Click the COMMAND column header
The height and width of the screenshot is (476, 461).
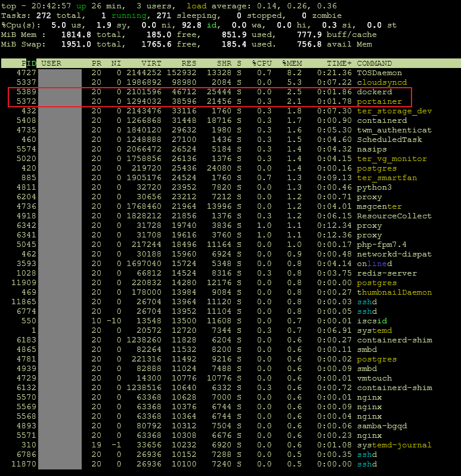click(x=374, y=63)
